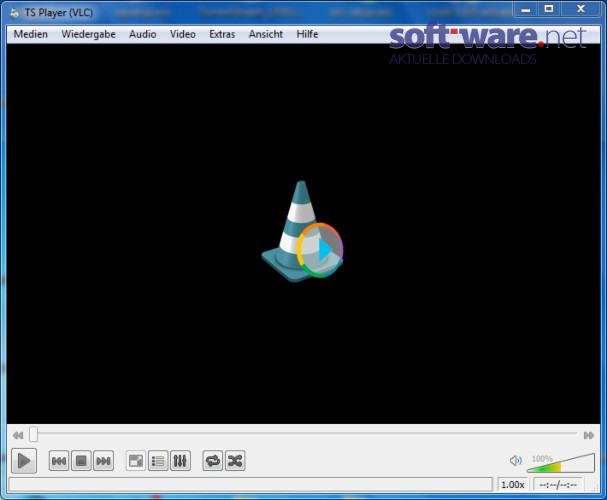
Task: Toggle fullscreen video mode icon
Action: click(136, 461)
